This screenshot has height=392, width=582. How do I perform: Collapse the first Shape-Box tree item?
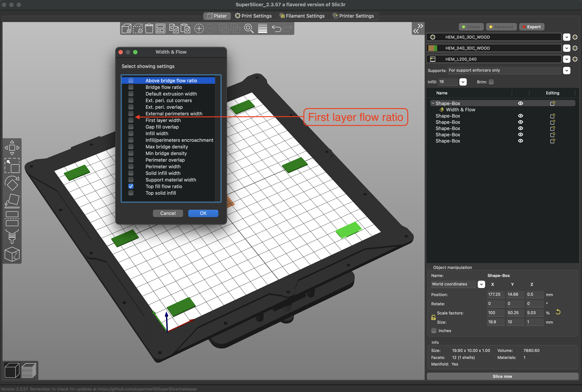coord(433,103)
